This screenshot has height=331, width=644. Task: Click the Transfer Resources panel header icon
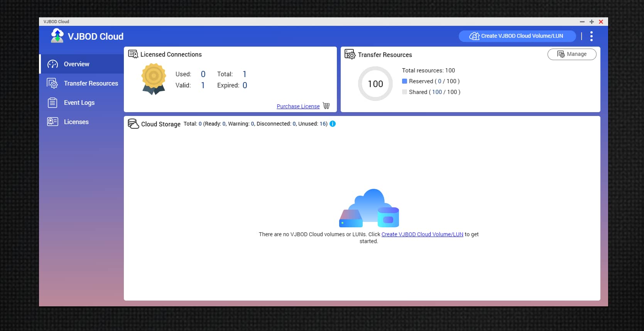(350, 54)
